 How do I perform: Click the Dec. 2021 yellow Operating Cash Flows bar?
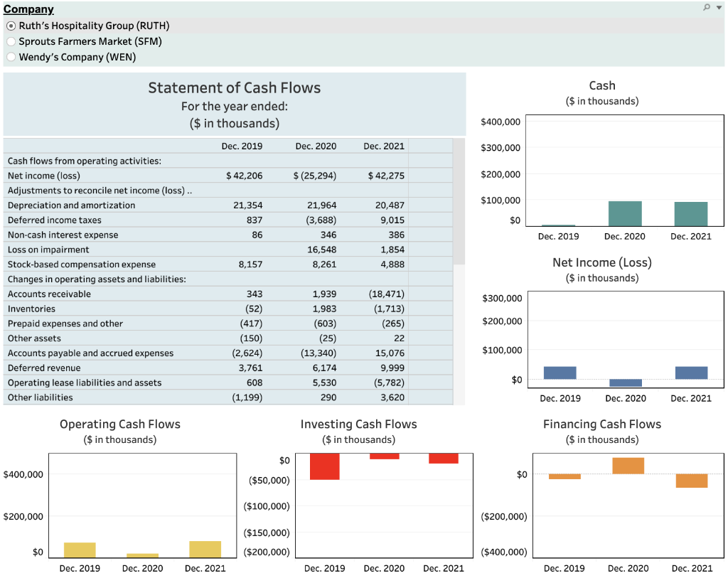pyautogui.click(x=205, y=549)
